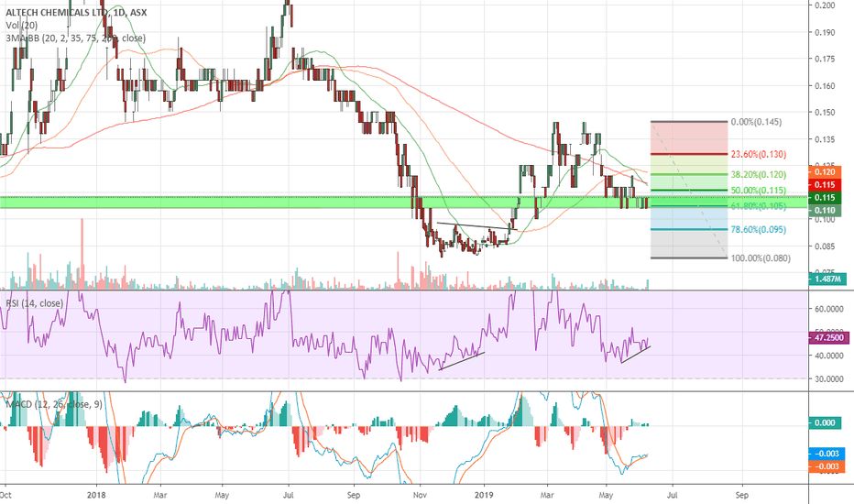Select the gray Fibonacci zone above 100.00%

coord(689,244)
